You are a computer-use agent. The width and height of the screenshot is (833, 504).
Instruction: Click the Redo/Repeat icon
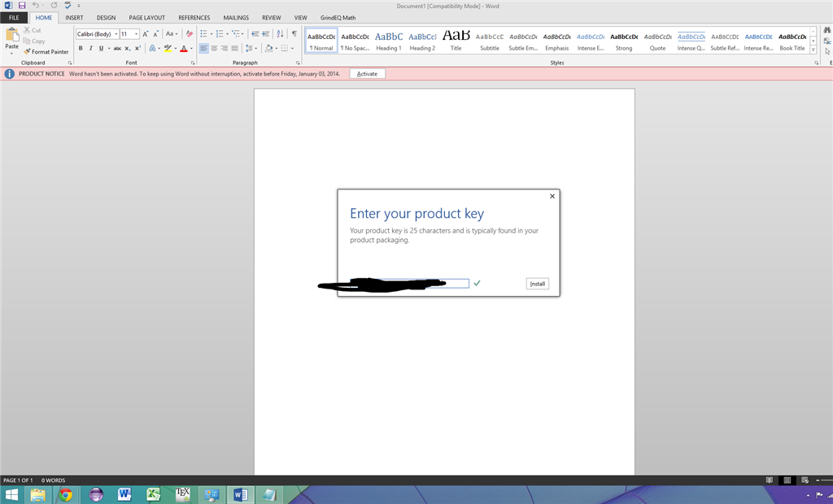[54, 6]
